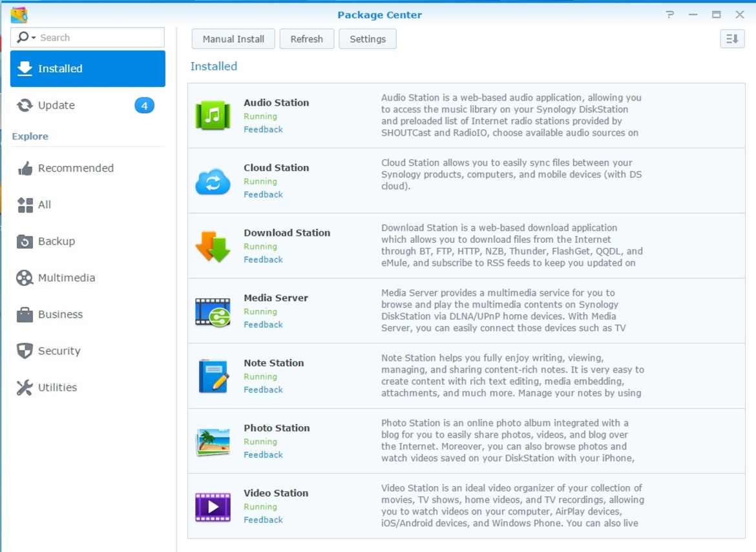Click into the Search input field

[87, 37]
